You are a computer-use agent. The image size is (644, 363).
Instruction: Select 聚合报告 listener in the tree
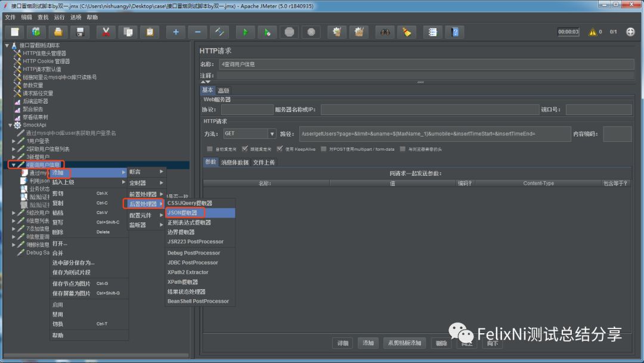tap(32, 109)
